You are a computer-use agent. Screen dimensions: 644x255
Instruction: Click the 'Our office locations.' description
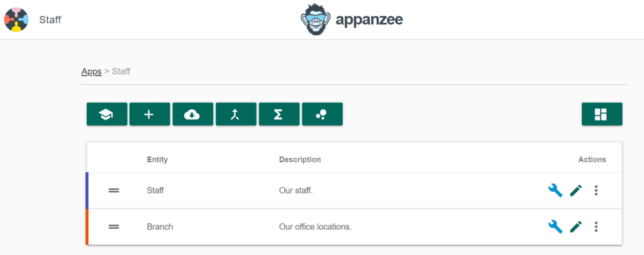click(x=316, y=226)
